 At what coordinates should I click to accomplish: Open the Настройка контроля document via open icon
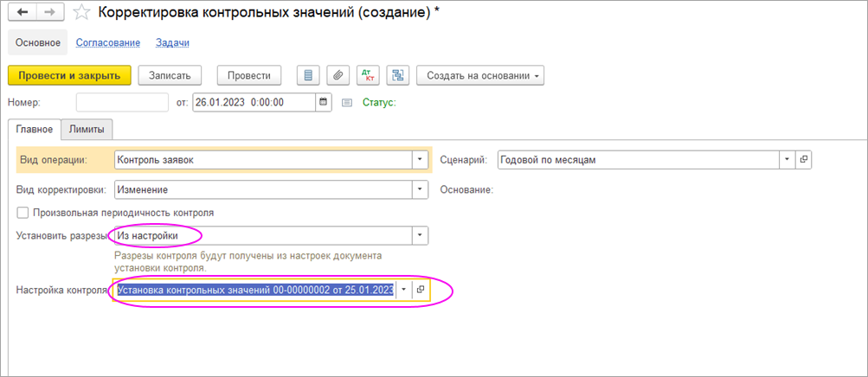(421, 290)
